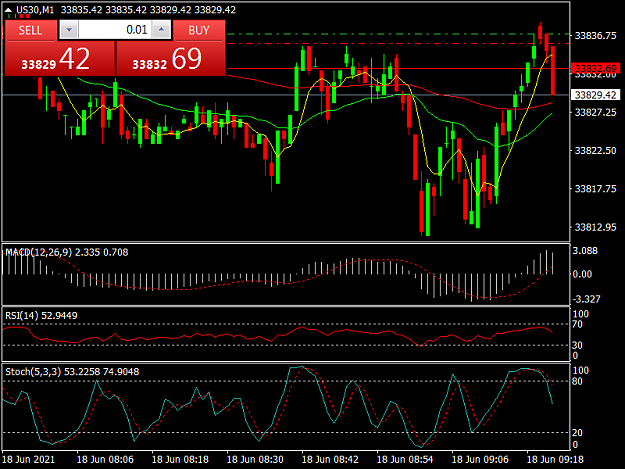This screenshot has height=469, width=625.
Task: Click the 18 Jun 08:18 time axis label
Action: 180,459
